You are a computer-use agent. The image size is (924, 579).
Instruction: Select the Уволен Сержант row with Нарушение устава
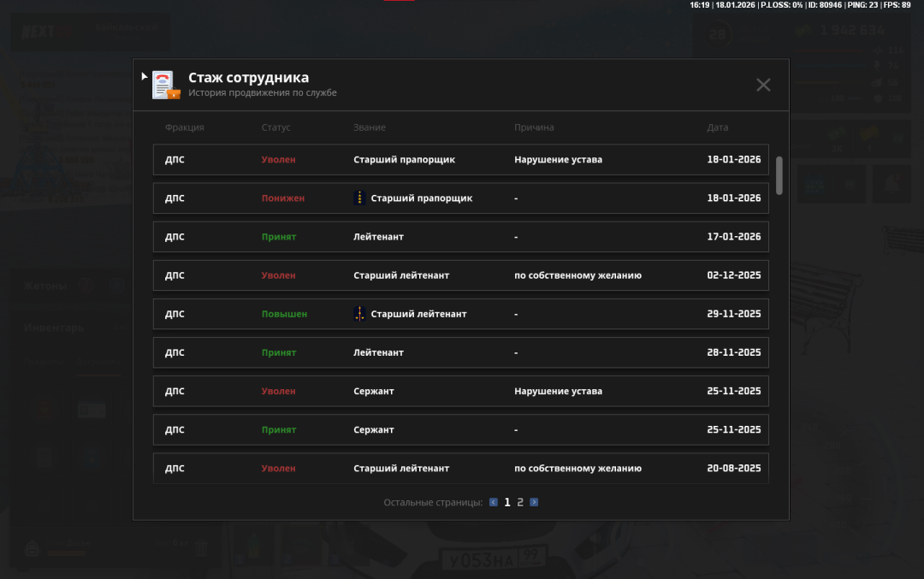[x=460, y=391]
